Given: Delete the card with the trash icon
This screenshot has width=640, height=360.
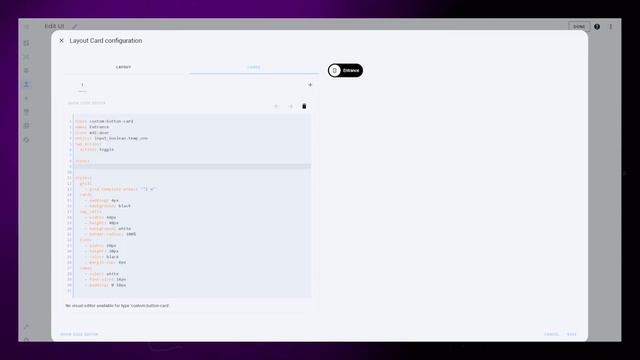Looking at the screenshot, I should 304,106.
